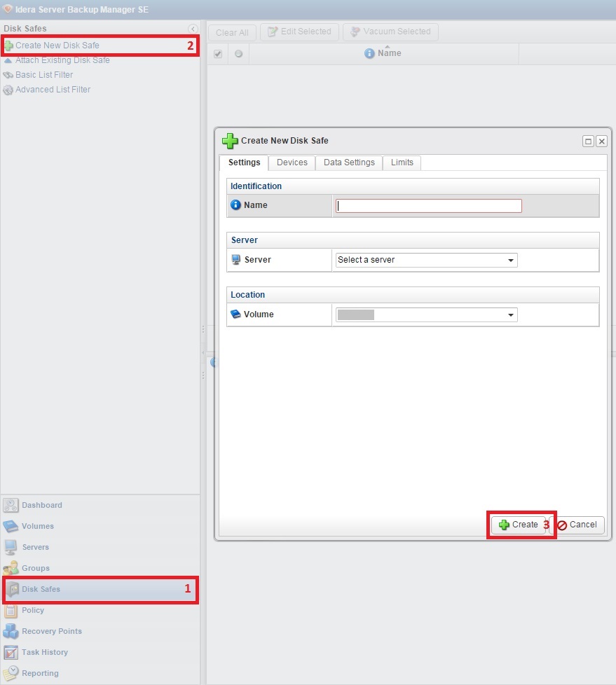Click the info icon in Name column header

pos(369,53)
